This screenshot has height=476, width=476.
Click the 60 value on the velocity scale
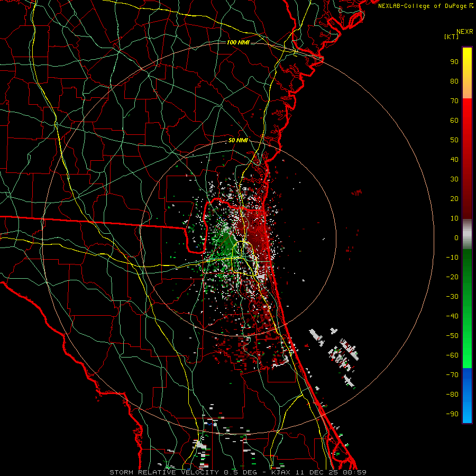[x=454, y=121]
